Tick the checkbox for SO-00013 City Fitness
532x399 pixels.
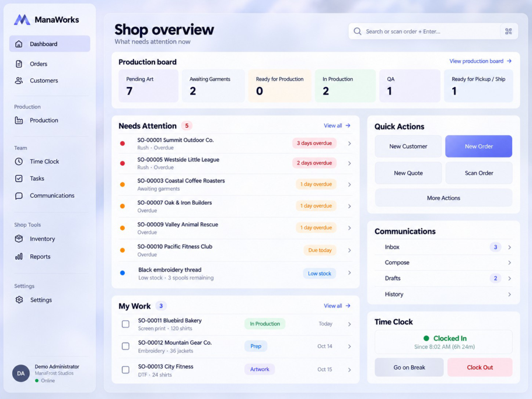click(125, 369)
